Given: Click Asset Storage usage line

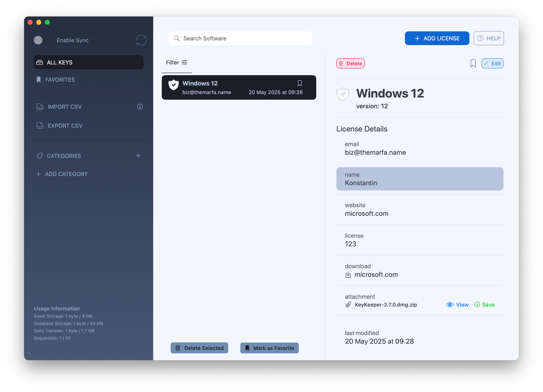Looking at the screenshot, I should point(63,316).
